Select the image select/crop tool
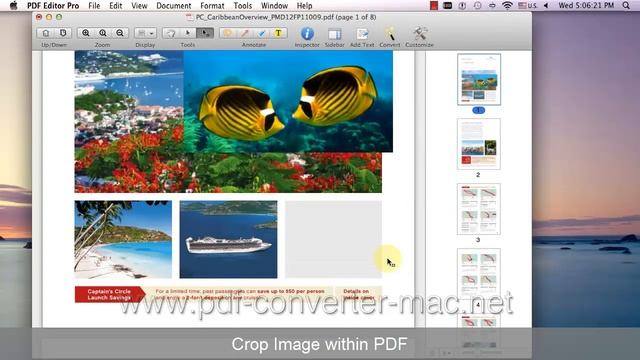 (205, 33)
